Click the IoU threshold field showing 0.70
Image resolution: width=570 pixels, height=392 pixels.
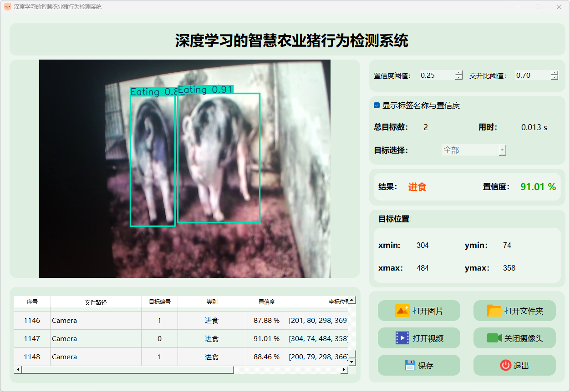coord(532,75)
